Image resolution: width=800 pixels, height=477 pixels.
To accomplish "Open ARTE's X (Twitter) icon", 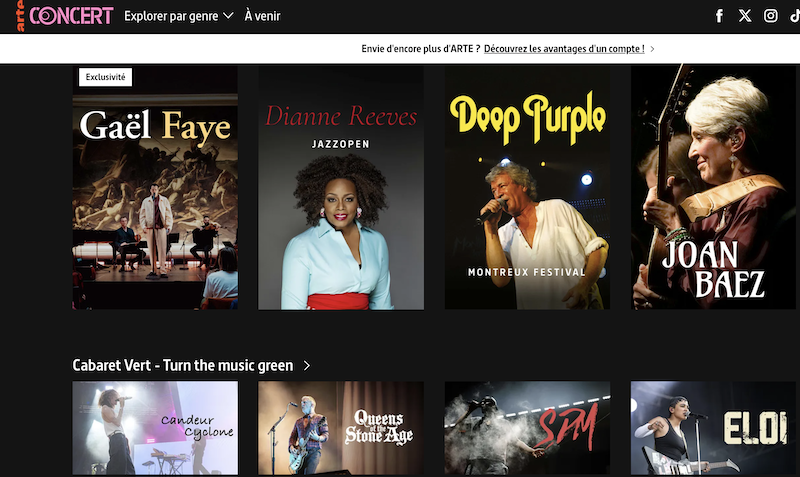I will pos(745,16).
